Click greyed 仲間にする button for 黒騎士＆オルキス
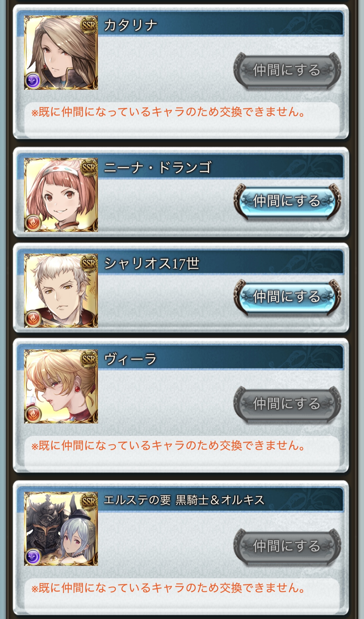This screenshot has width=364, height=619. coord(287,546)
